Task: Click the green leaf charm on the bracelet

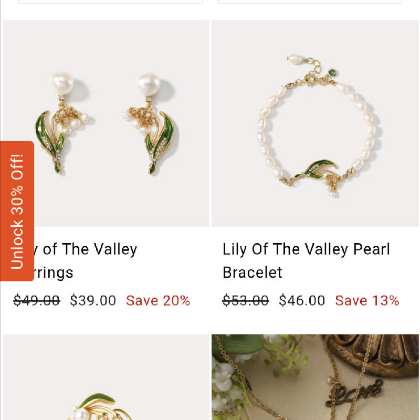Action: (317, 168)
